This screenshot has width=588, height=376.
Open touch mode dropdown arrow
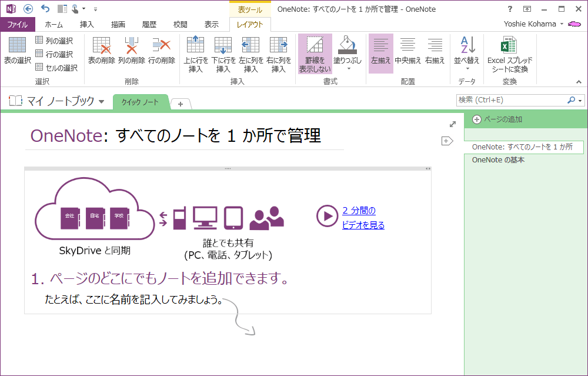pyautogui.click(x=83, y=9)
